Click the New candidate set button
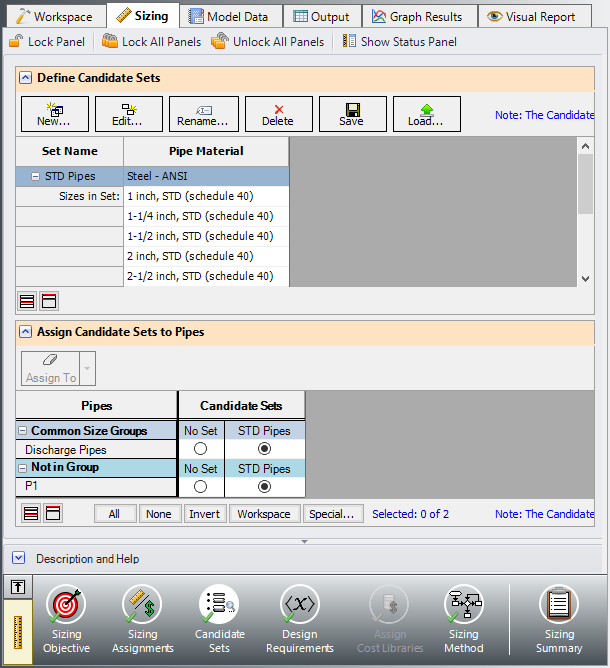 click(x=54, y=114)
